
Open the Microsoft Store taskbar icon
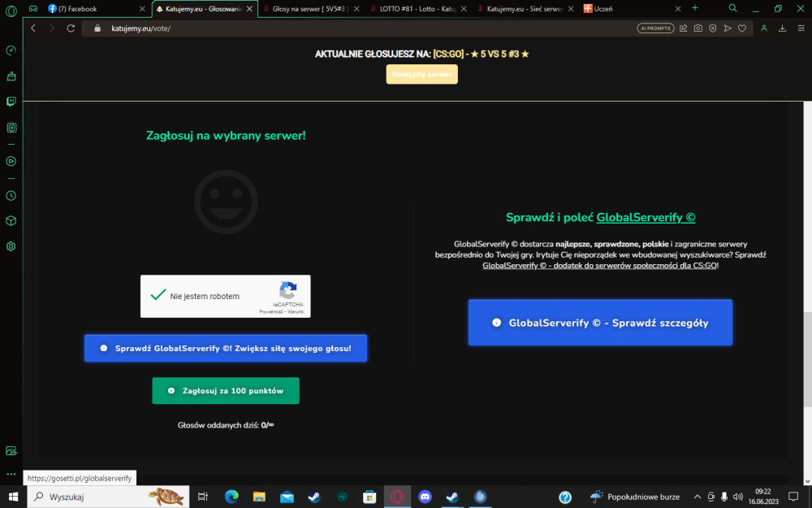coord(369,497)
